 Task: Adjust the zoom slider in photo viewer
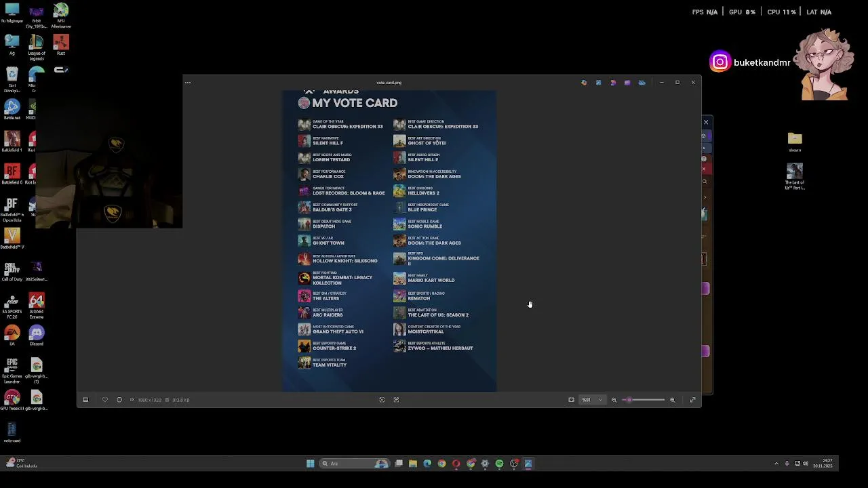tap(644, 400)
